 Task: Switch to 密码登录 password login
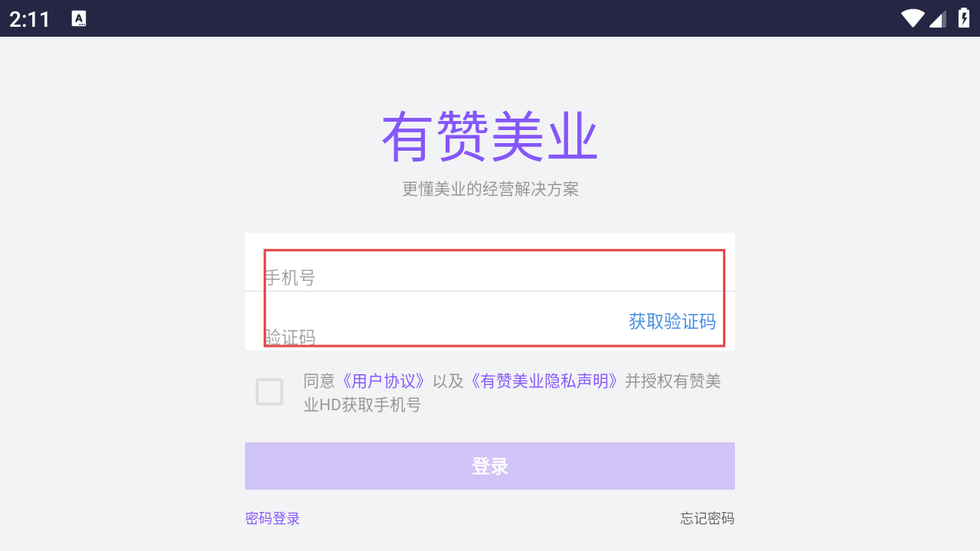point(273,519)
